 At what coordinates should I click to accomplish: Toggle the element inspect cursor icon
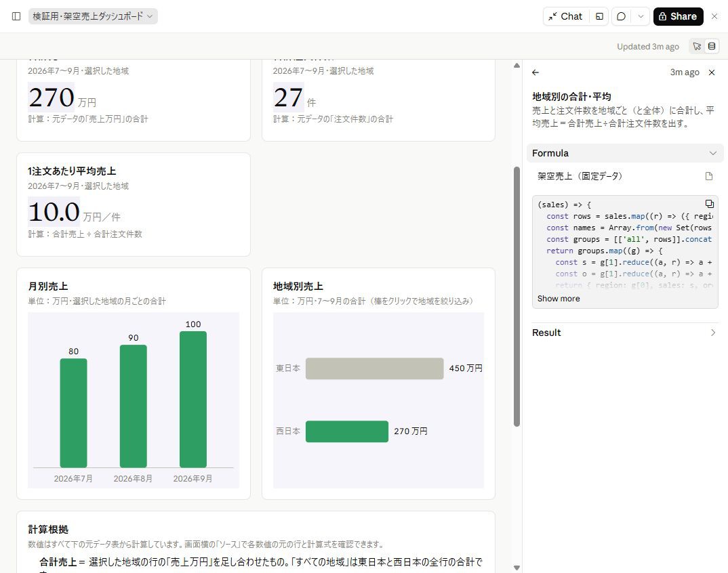tap(697, 46)
